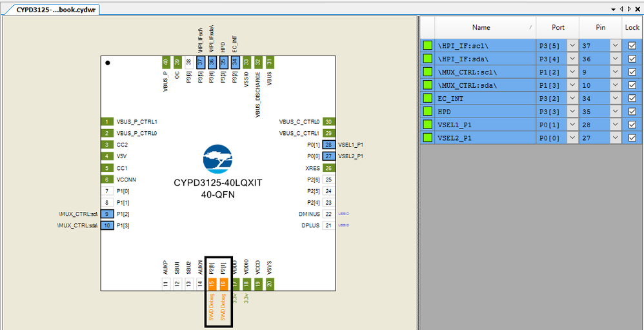Select pin 24 P2[5] on the chip
This screenshot has width=644, height=330.
[329, 191]
